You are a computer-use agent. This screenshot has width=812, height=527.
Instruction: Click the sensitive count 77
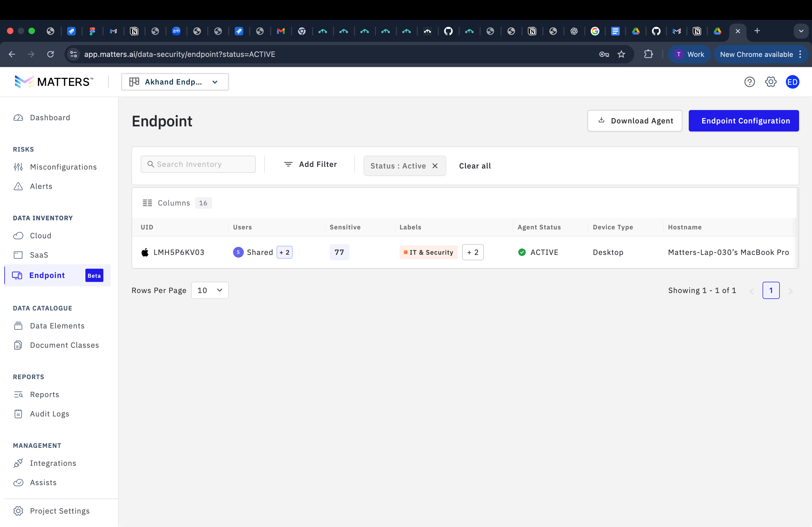(339, 252)
